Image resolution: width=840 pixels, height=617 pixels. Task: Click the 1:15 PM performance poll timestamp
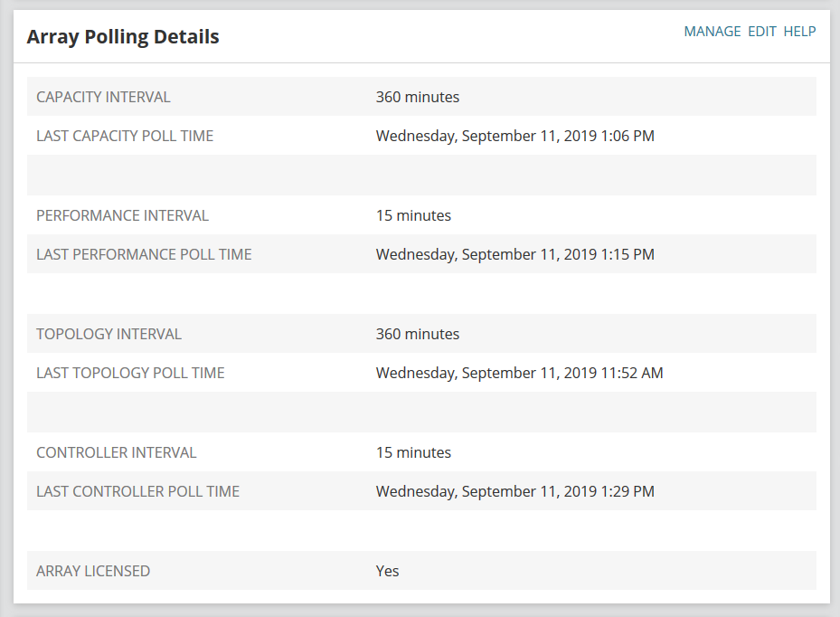514,254
